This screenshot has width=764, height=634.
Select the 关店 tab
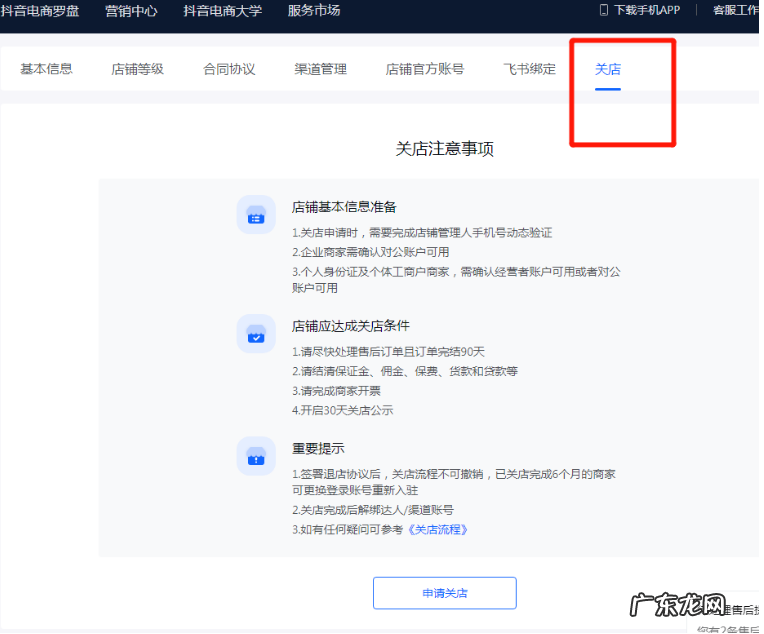pyautogui.click(x=608, y=69)
